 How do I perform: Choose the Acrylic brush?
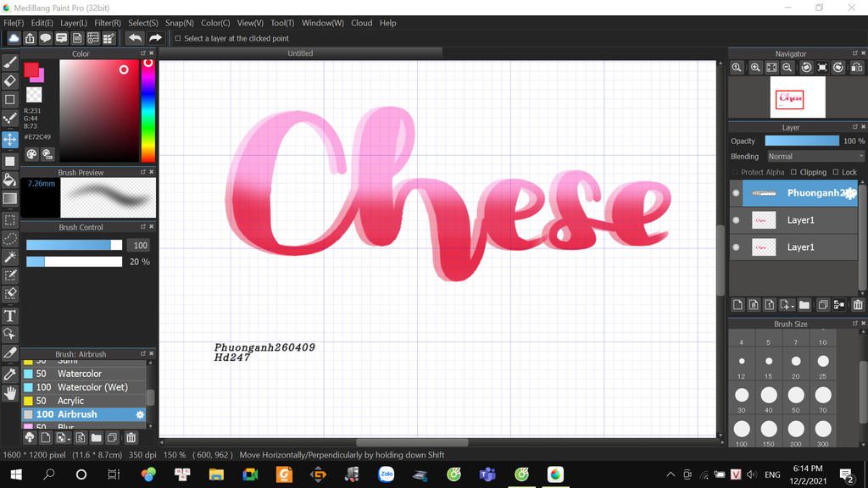tap(84, 401)
